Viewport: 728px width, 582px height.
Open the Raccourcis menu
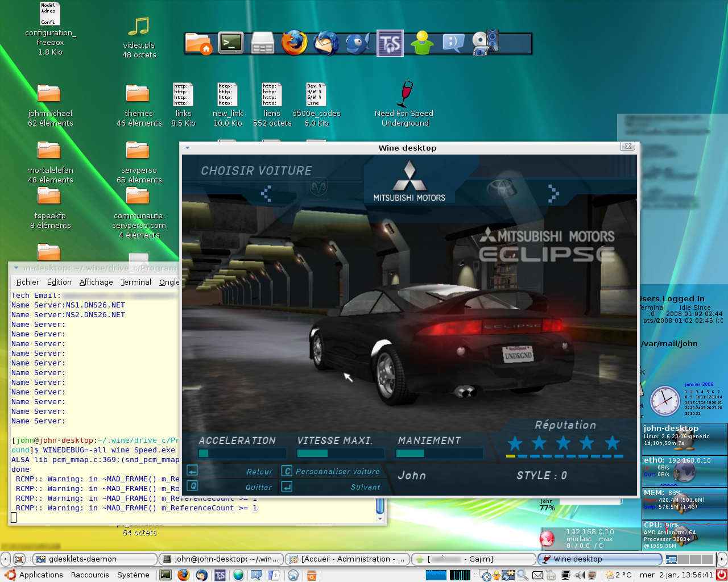[90, 575]
